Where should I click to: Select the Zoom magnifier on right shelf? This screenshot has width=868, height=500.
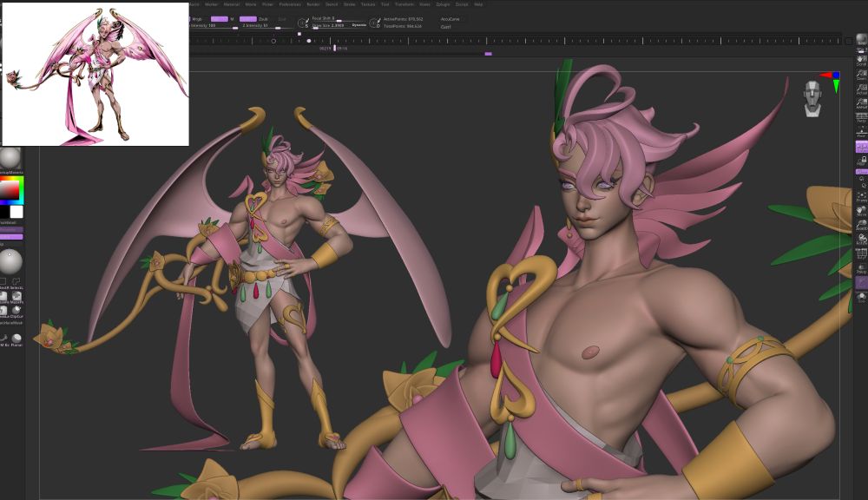tap(861, 74)
